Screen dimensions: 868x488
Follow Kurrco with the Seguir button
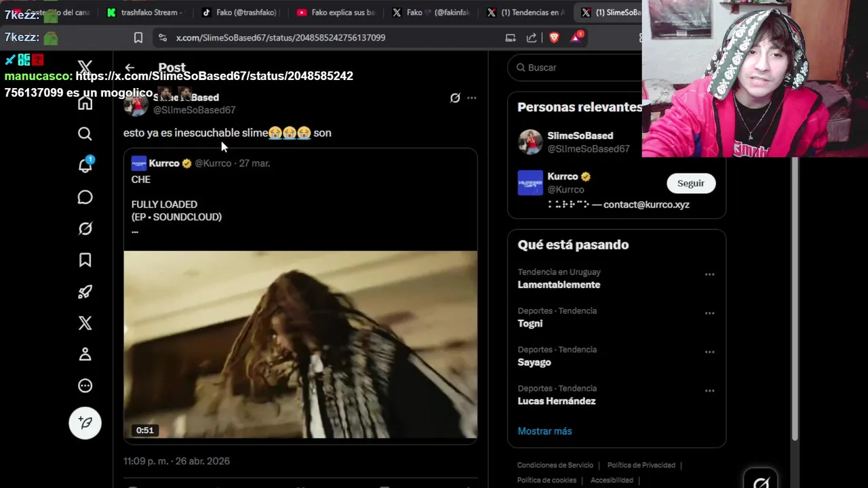pyautogui.click(x=691, y=183)
